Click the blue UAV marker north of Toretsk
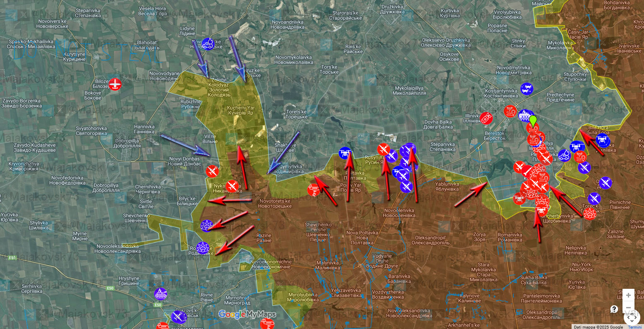The image size is (644, 329). [x=594, y=198]
